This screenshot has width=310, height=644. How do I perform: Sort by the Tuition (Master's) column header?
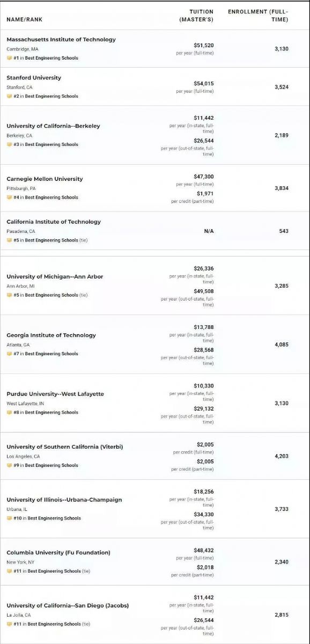click(x=196, y=16)
